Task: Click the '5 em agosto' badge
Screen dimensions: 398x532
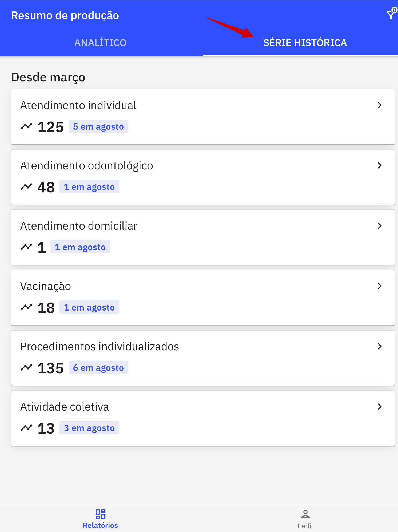Action: [98, 126]
